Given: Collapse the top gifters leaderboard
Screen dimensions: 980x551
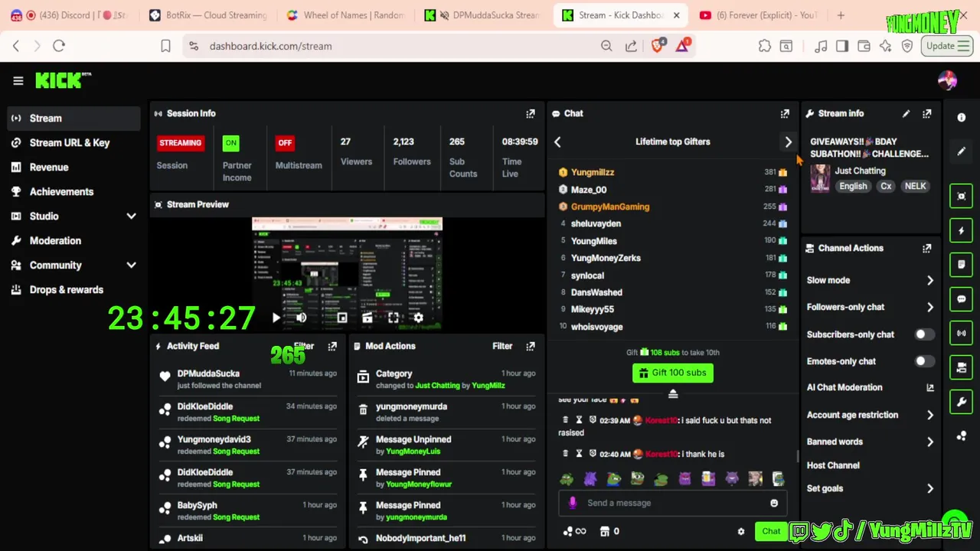Looking at the screenshot, I should point(673,393).
